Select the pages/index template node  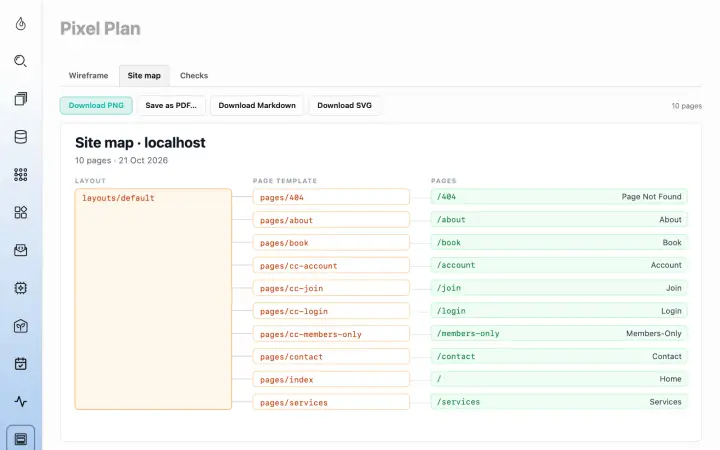pyautogui.click(x=331, y=379)
